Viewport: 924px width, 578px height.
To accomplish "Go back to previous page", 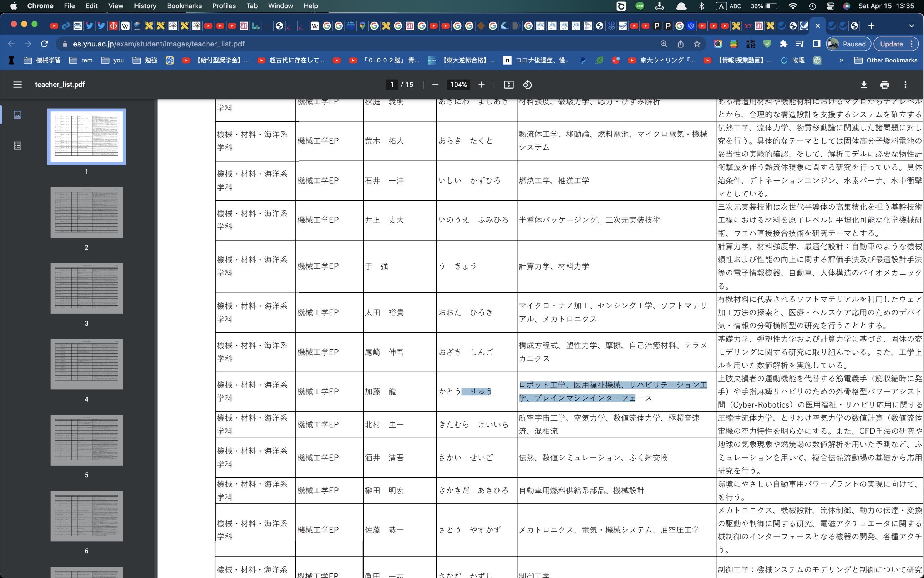I will (11, 44).
